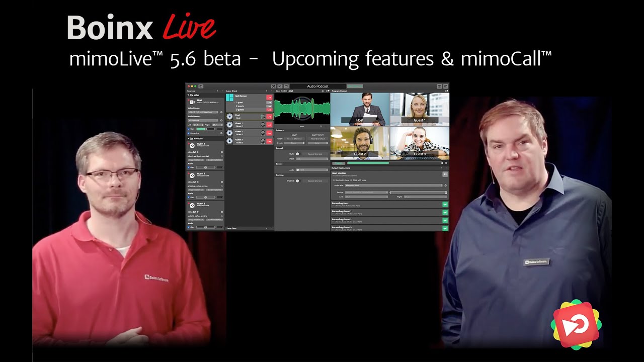Open Audio Device settings gear

click(221, 120)
